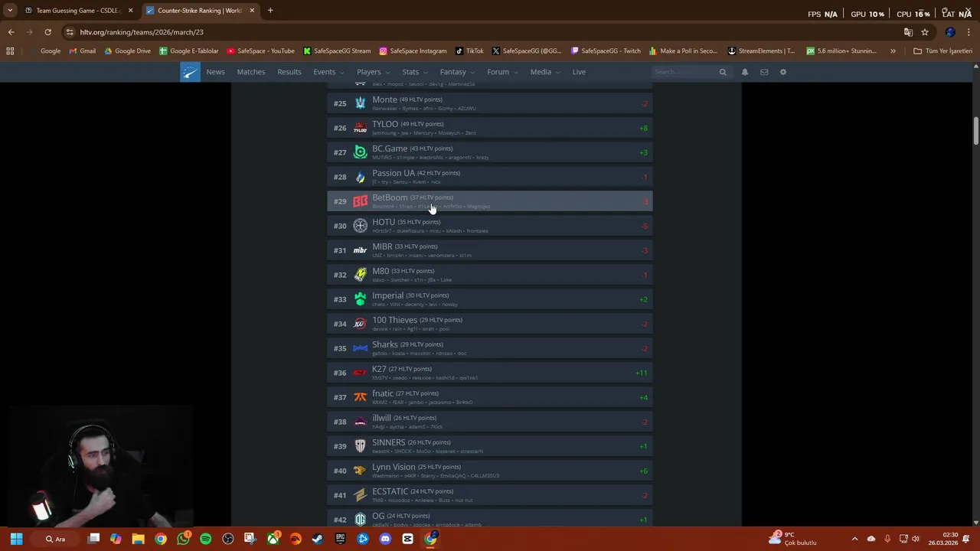The height and width of the screenshot is (551, 980).
Task: Click the browser translate page icon
Action: [908, 32]
